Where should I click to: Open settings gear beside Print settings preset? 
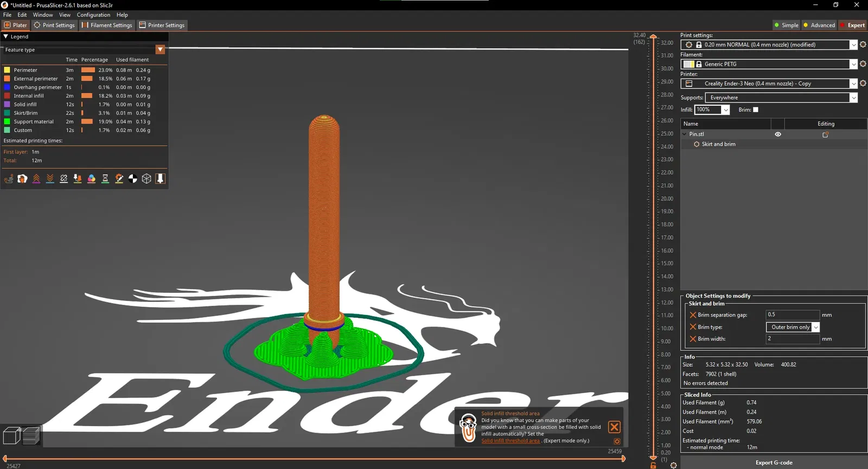click(x=863, y=44)
